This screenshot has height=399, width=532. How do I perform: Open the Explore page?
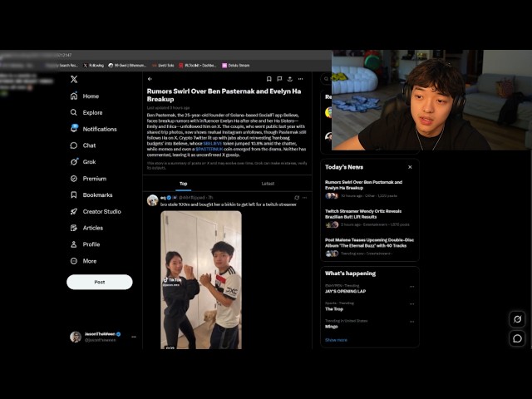click(x=86, y=112)
